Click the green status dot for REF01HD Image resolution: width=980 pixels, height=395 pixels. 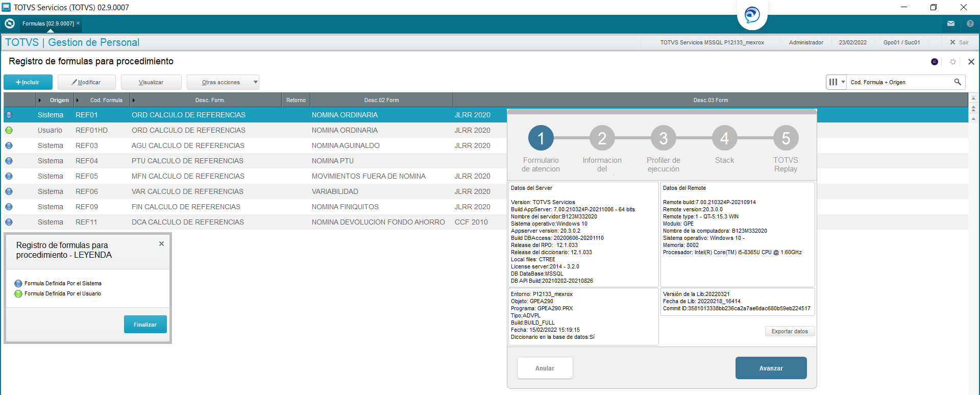pyautogui.click(x=9, y=130)
